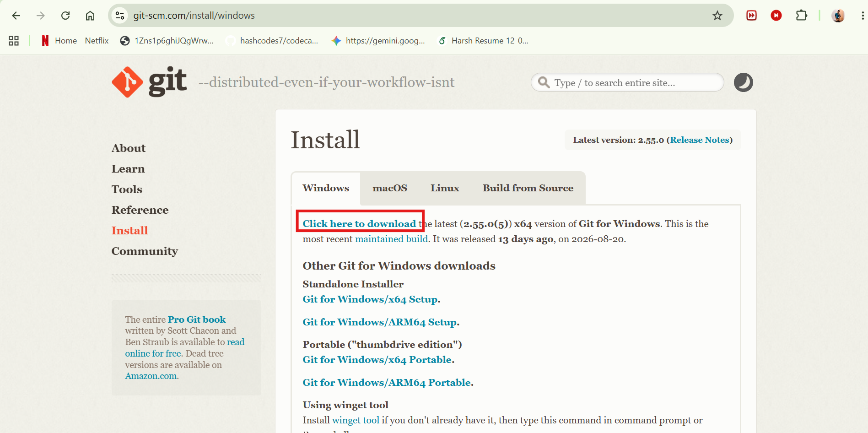Click the 'Install' page heading
The height and width of the screenshot is (433, 868).
pos(325,140)
